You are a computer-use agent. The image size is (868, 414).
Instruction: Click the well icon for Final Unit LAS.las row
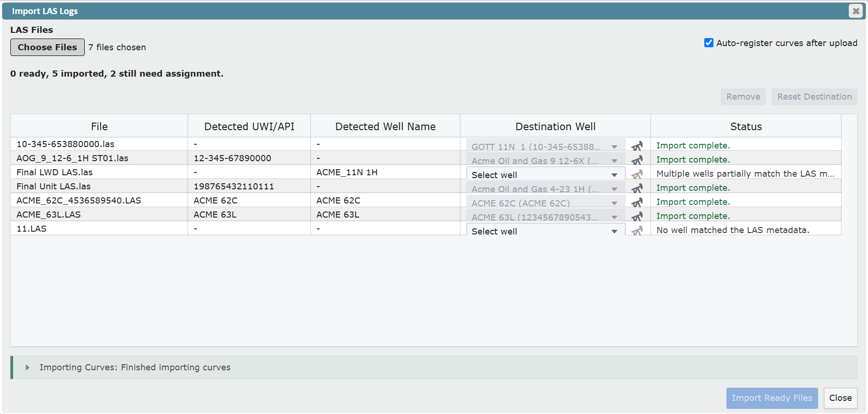point(637,188)
